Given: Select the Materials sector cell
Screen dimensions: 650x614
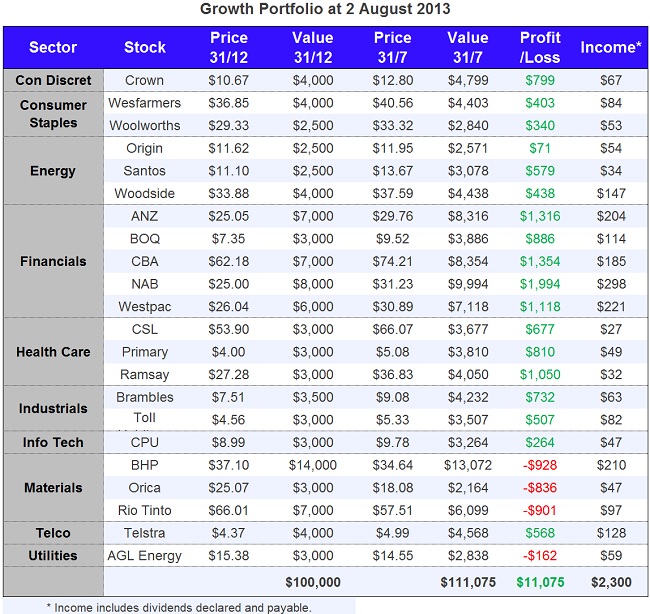Looking at the screenshot, I should 53,488.
